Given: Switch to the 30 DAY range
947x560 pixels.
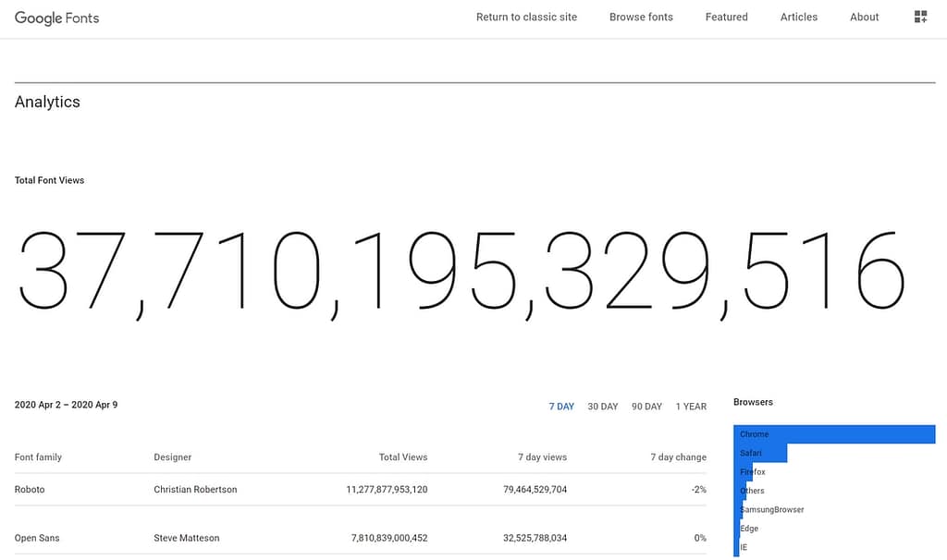Looking at the screenshot, I should pos(603,407).
